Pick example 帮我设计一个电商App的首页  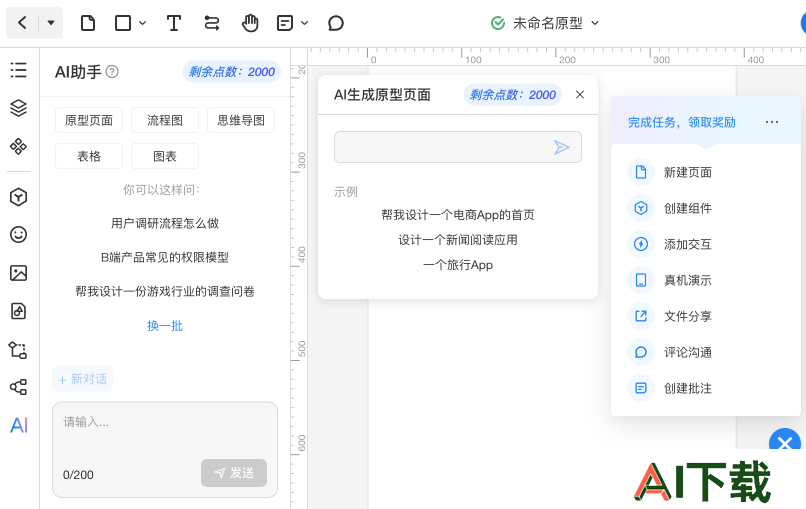pos(458,215)
